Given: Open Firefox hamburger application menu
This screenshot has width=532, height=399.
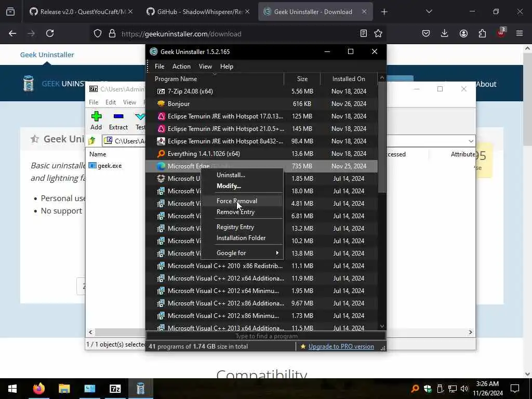Looking at the screenshot, I should 520,33.
